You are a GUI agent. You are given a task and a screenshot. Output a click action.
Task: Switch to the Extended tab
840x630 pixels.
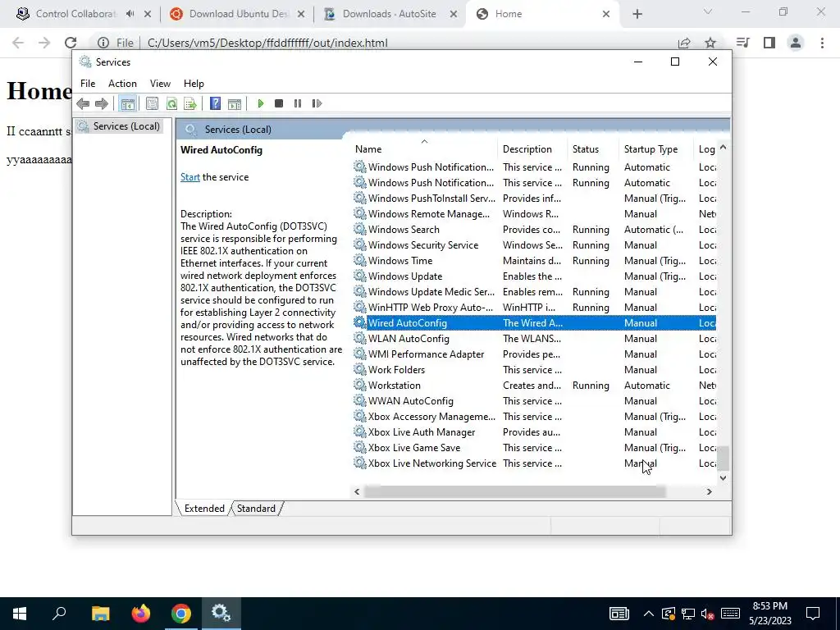coord(204,509)
